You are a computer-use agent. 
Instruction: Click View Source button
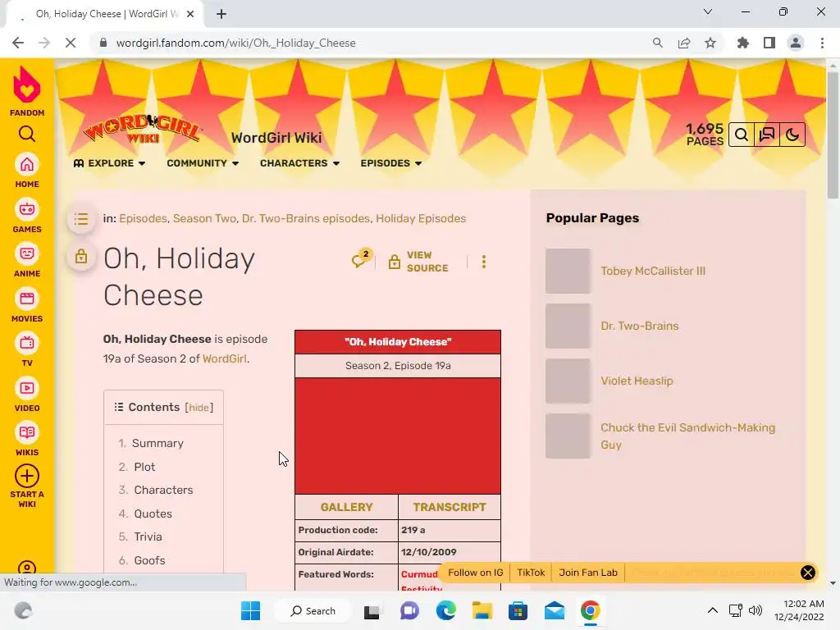[418, 262]
